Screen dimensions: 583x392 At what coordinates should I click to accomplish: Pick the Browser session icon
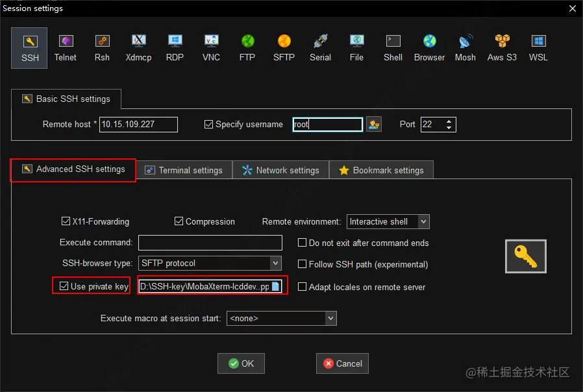coord(429,48)
